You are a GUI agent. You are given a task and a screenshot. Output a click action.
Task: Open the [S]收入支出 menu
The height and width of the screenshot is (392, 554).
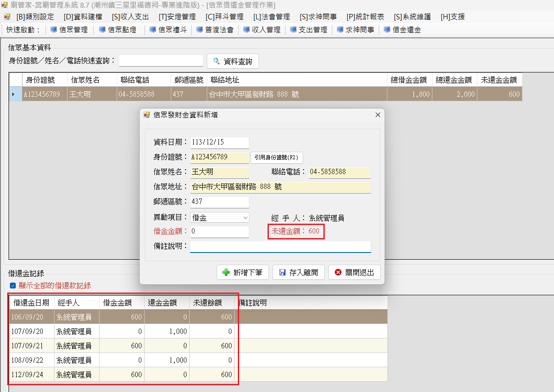click(x=130, y=17)
